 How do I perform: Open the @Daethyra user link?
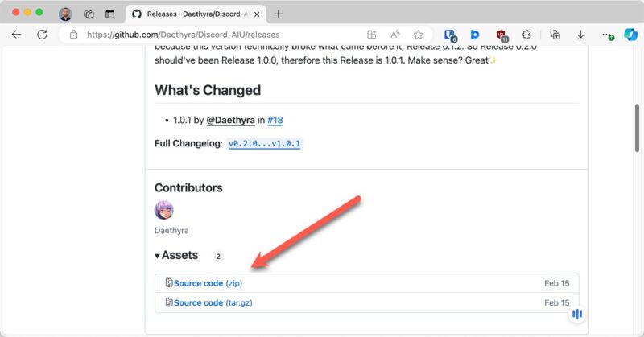pyautogui.click(x=230, y=121)
